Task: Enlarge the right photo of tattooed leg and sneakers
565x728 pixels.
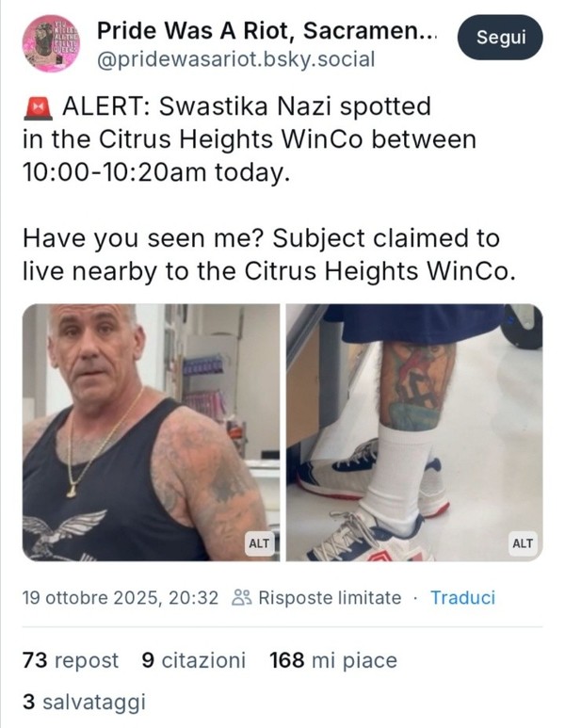Action: tap(414, 432)
